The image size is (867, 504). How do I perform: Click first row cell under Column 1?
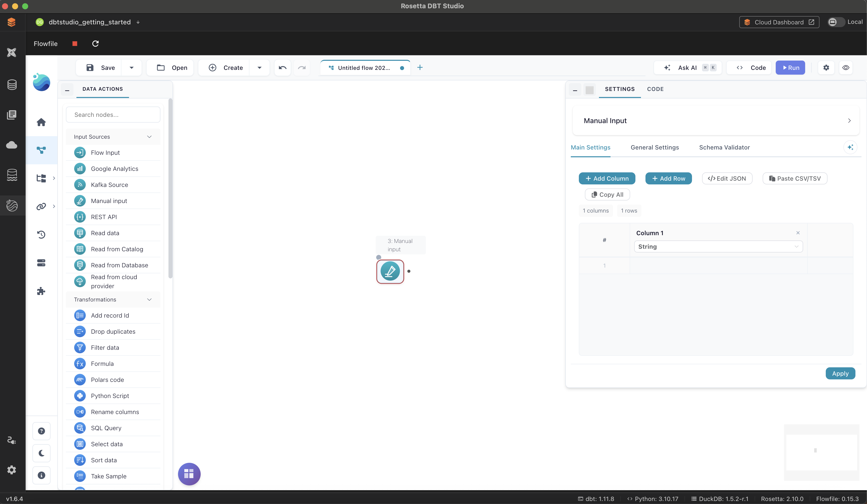[718, 265]
